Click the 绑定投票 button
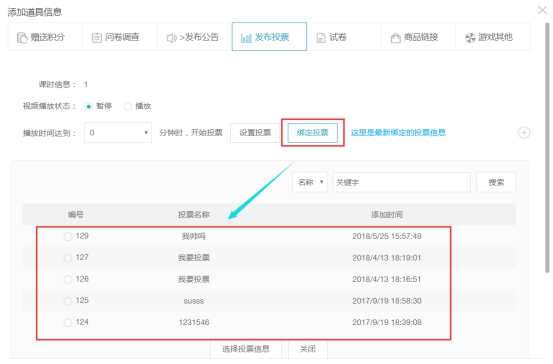The width and height of the screenshot is (553, 364). tap(312, 133)
